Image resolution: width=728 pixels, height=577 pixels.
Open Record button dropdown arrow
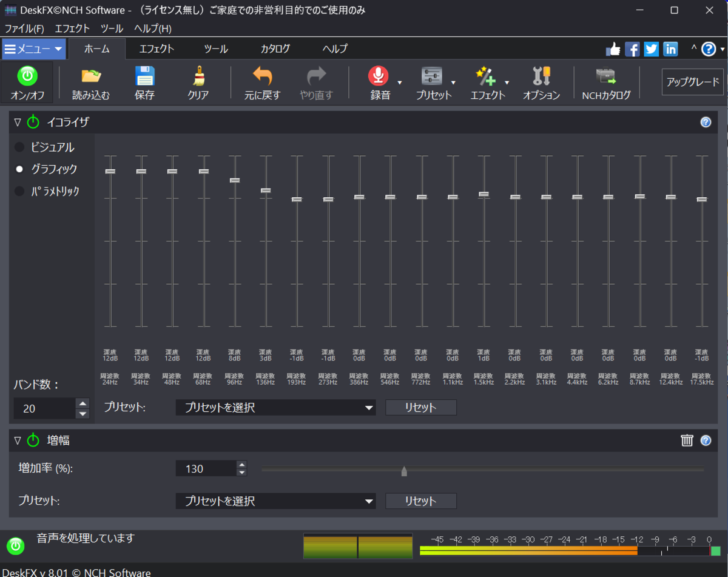pyautogui.click(x=400, y=82)
